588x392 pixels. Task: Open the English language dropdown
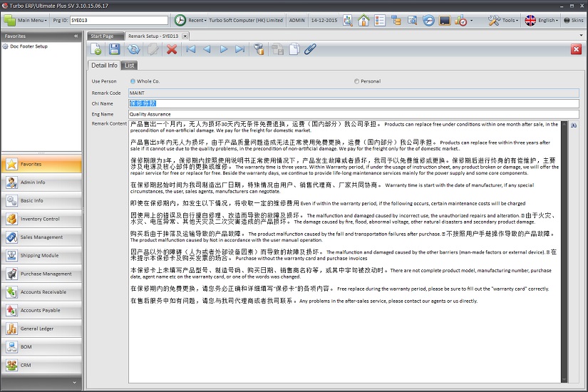[542, 21]
